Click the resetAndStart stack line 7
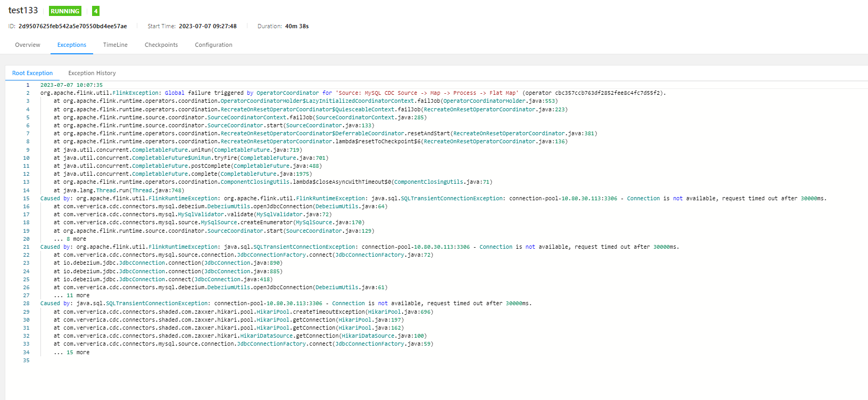This screenshot has width=868, height=400. (x=326, y=133)
